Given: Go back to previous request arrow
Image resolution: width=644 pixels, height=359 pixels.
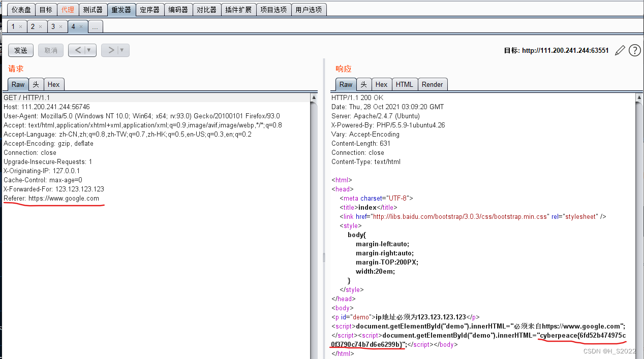Looking at the screenshot, I should coord(78,50).
